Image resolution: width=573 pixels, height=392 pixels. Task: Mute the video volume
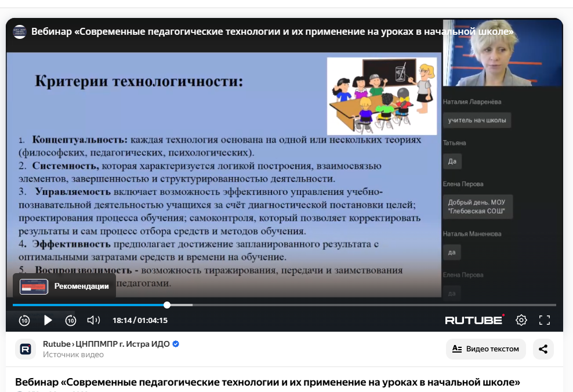(93, 320)
